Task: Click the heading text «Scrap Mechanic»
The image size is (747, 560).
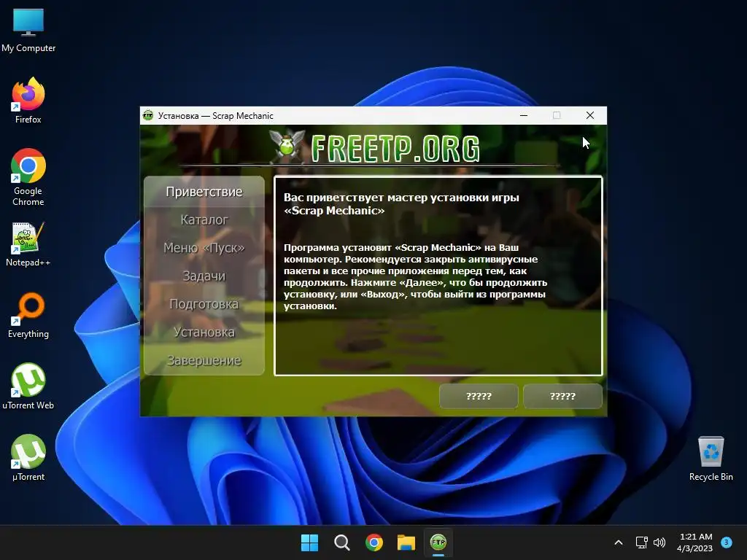Action: 334,211
